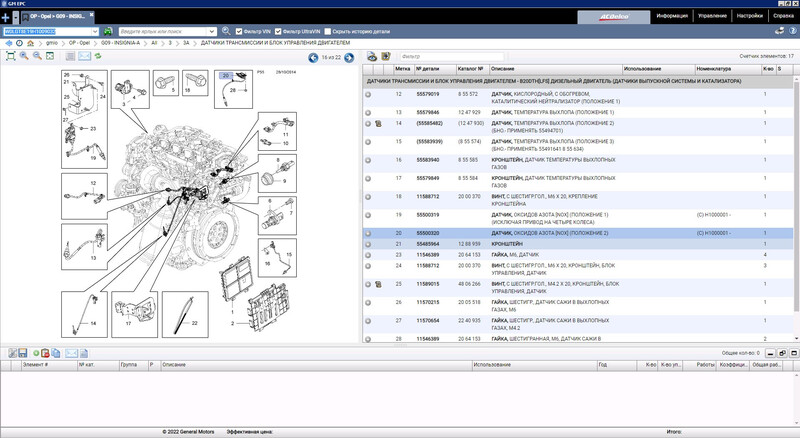800x438 pixels.
Task: Select highlighted part 55500320 row
Action: pyautogui.click(x=578, y=233)
